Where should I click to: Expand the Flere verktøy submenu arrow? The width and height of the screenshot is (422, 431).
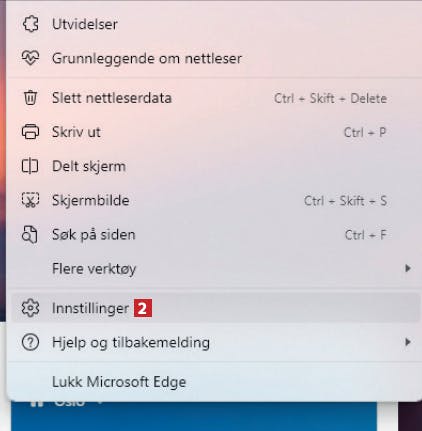407,268
